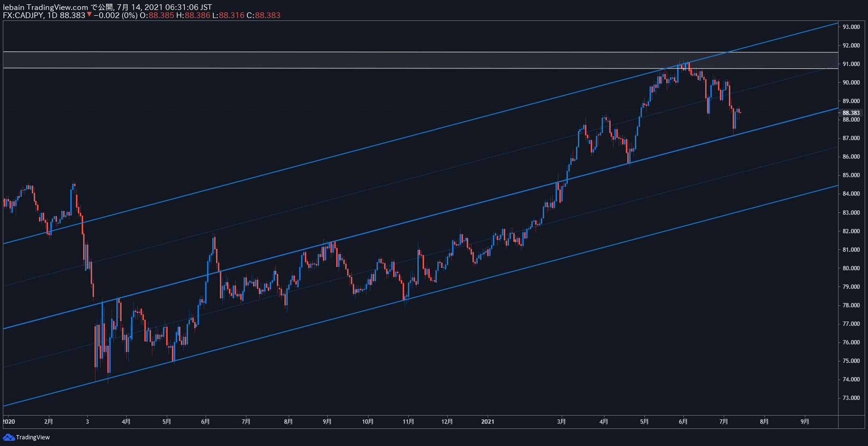Click the 84.000 price axis label
This screenshot has height=446, width=868.
click(x=851, y=194)
